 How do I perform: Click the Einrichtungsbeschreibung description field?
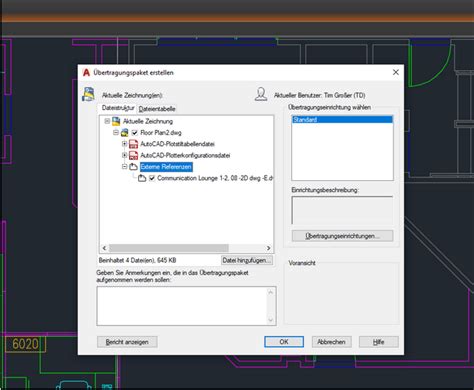(x=342, y=210)
